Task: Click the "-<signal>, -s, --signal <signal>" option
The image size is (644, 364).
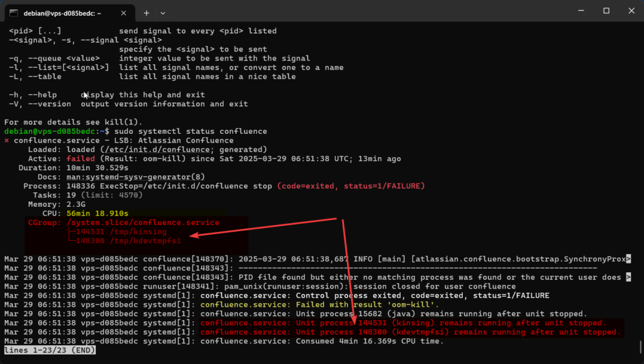Action: [86, 40]
